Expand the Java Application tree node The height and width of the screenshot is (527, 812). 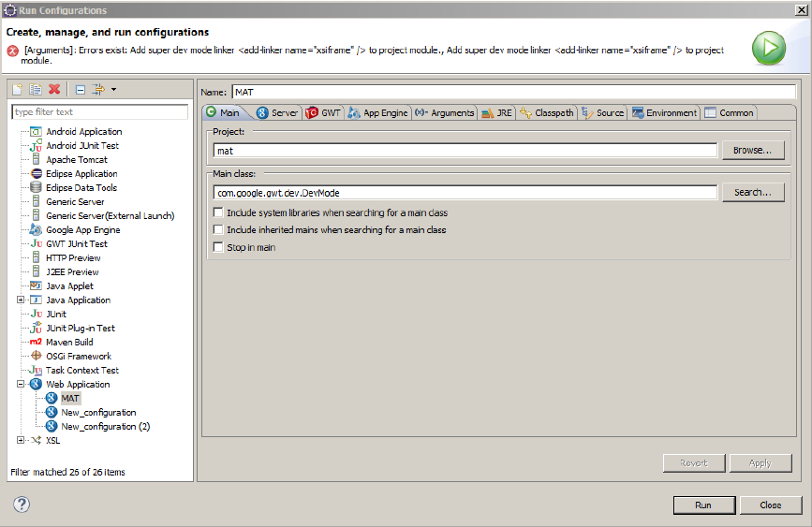click(21, 300)
